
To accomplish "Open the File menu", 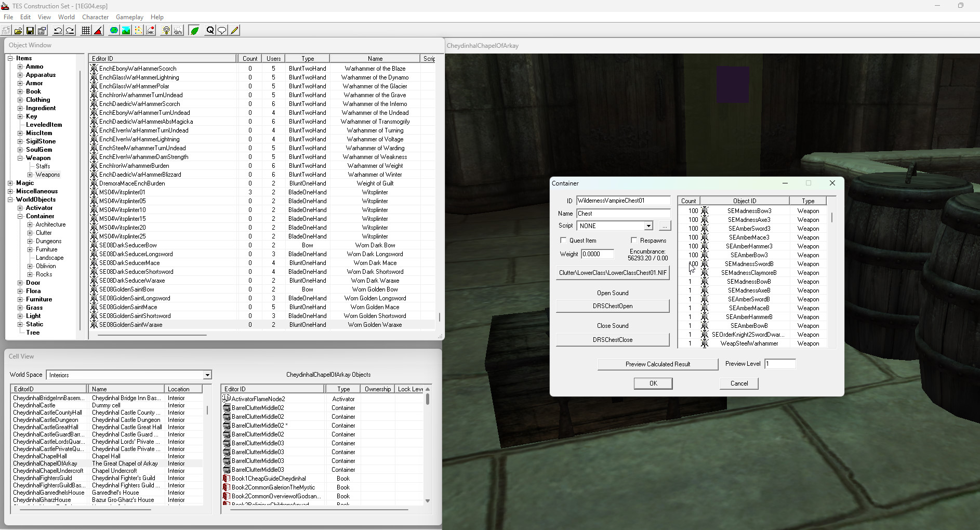I will point(8,17).
